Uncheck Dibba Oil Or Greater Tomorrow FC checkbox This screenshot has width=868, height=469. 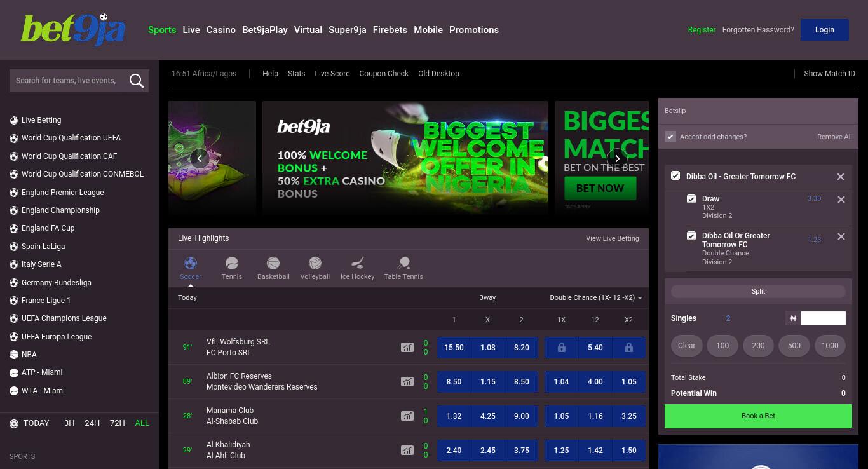[x=691, y=236]
